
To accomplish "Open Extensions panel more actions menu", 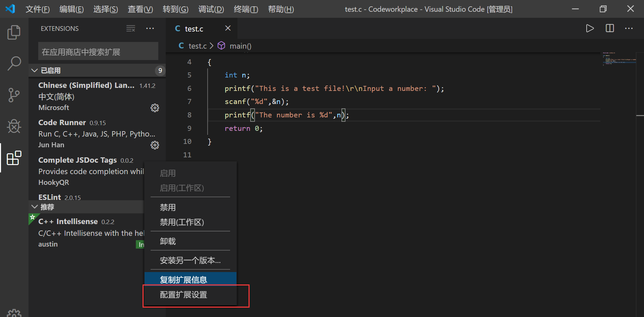I will tap(150, 29).
